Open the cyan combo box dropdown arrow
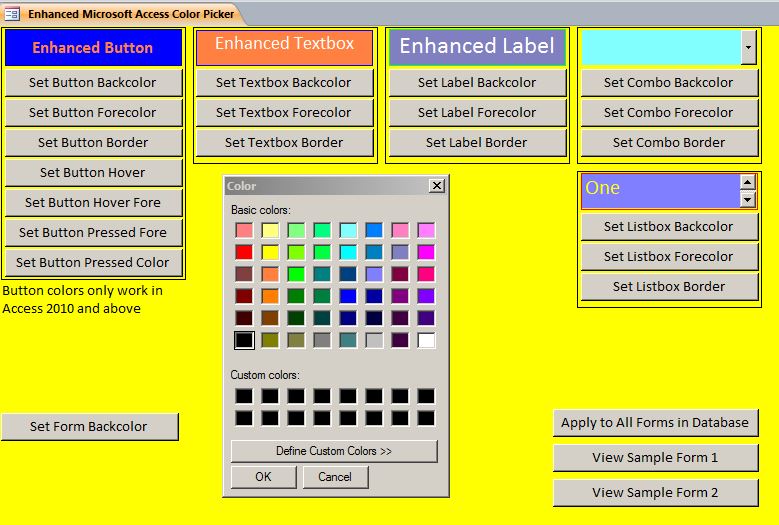The width and height of the screenshot is (779, 525). (x=748, y=47)
